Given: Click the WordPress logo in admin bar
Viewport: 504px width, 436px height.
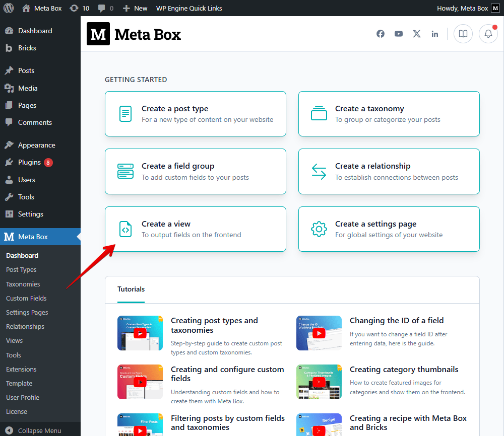Looking at the screenshot, I should coord(8,8).
